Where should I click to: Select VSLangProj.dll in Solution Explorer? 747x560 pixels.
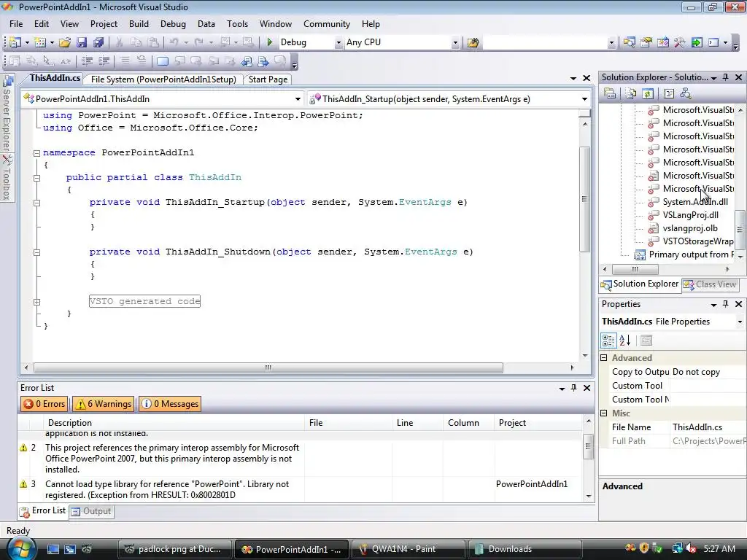click(x=690, y=215)
